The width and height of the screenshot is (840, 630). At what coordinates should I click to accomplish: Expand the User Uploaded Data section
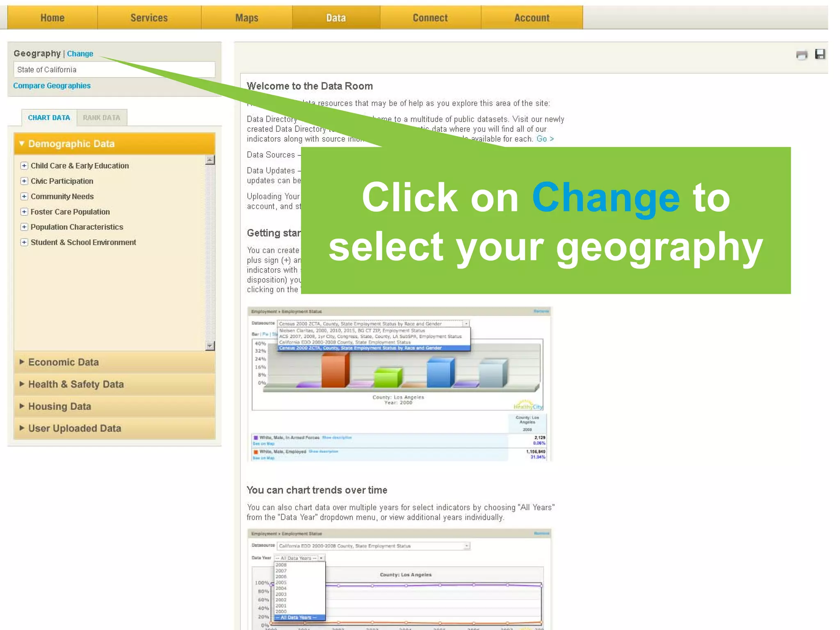point(114,428)
